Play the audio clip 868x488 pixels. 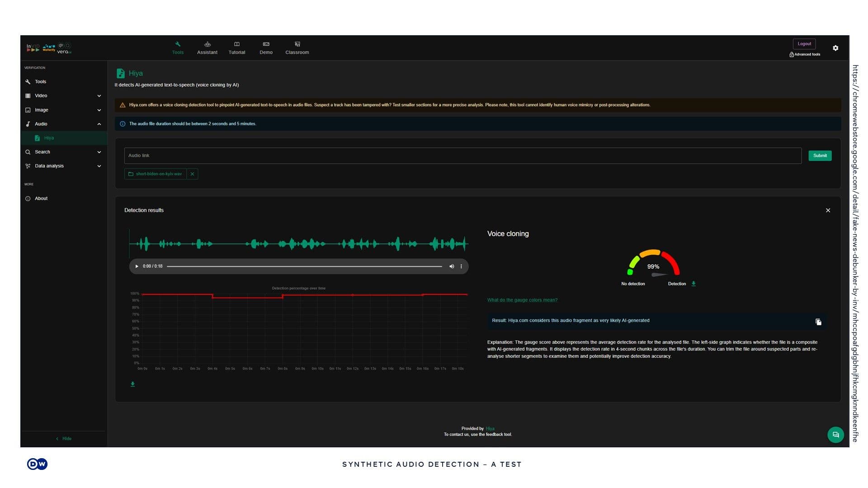click(x=137, y=266)
